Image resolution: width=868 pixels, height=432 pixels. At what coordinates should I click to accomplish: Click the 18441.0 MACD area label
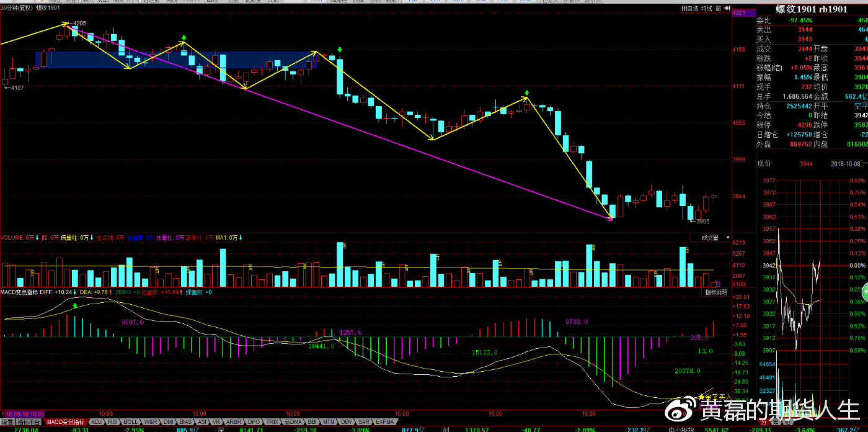click(321, 346)
